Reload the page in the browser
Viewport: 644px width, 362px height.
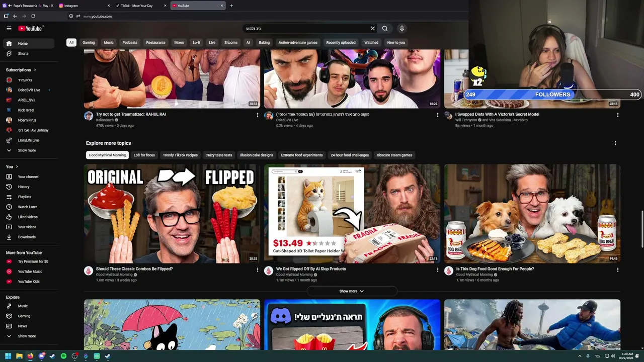coord(33,16)
